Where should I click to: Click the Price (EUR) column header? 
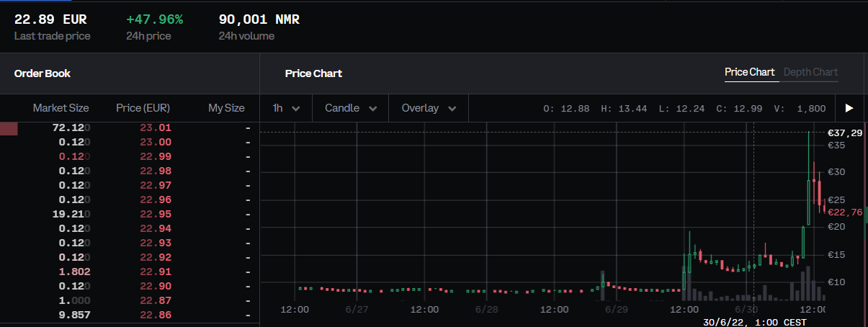point(143,108)
